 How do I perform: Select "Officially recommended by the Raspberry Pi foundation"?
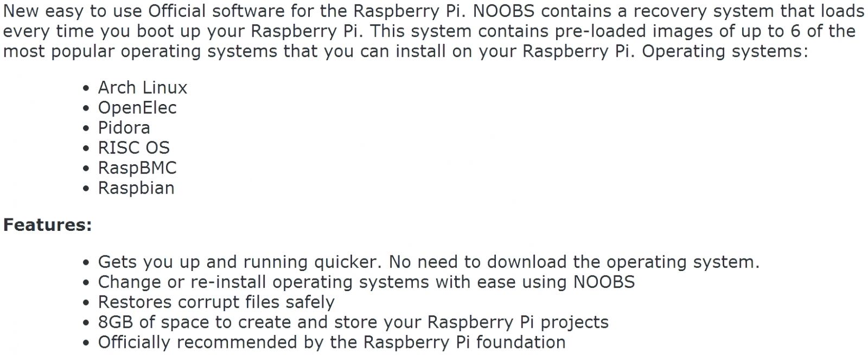pyautogui.click(x=331, y=343)
